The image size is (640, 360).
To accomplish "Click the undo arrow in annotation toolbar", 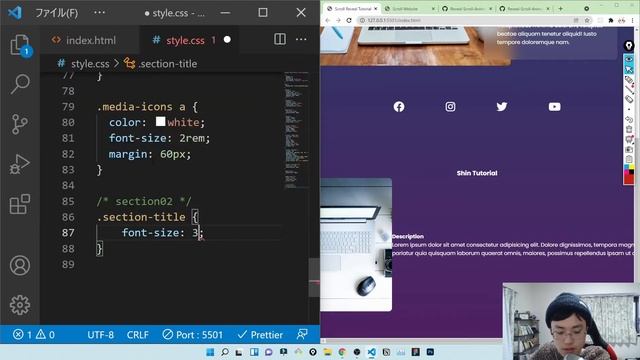I will coord(629,120).
